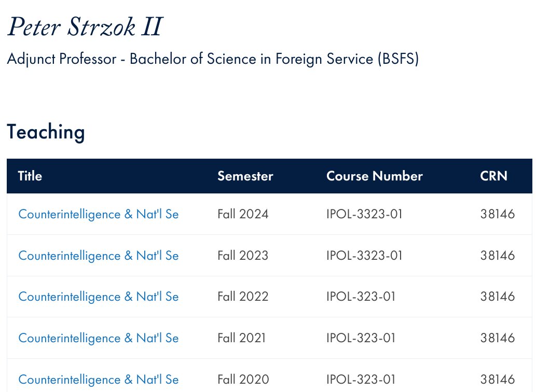The image size is (536, 392).
Task: Click the Peter Strzok II name heading
Action: 85,26
